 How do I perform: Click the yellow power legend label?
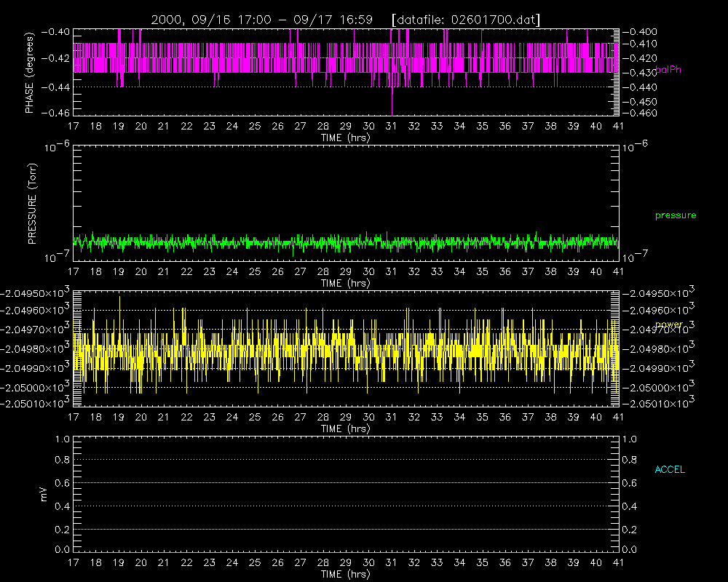[669, 324]
